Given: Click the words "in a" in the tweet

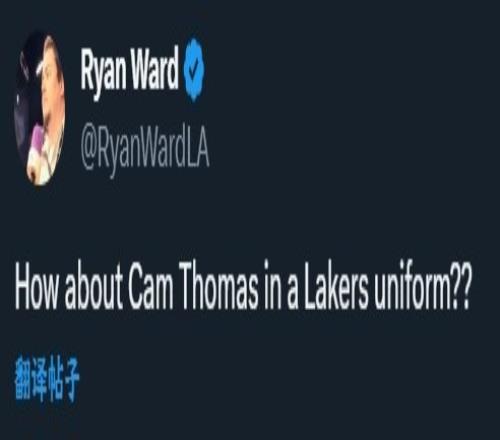Looking at the screenshot, I should [x=281, y=286].
